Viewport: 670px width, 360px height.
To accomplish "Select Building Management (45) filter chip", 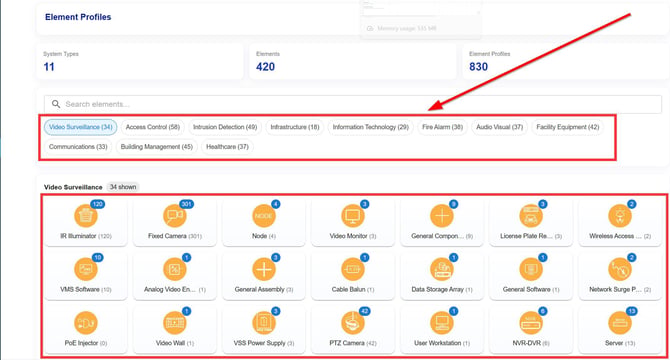I will pyautogui.click(x=156, y=147).
